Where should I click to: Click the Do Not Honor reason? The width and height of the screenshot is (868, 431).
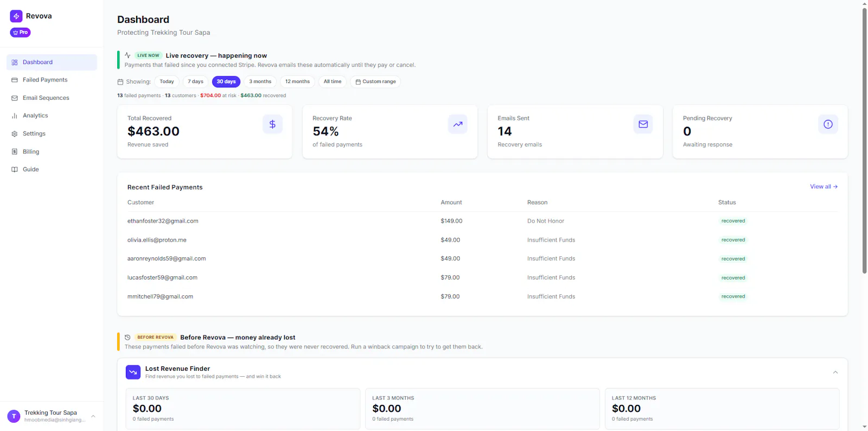(x=546, y=221)
